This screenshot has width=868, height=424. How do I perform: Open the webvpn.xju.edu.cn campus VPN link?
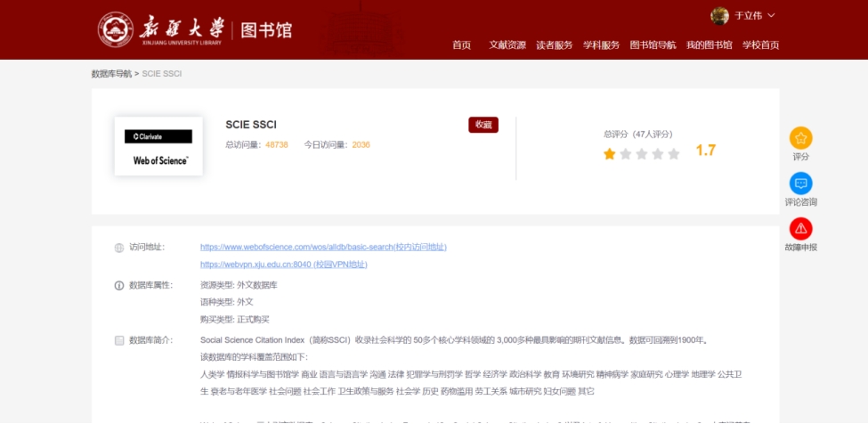(x=283, y=265)
